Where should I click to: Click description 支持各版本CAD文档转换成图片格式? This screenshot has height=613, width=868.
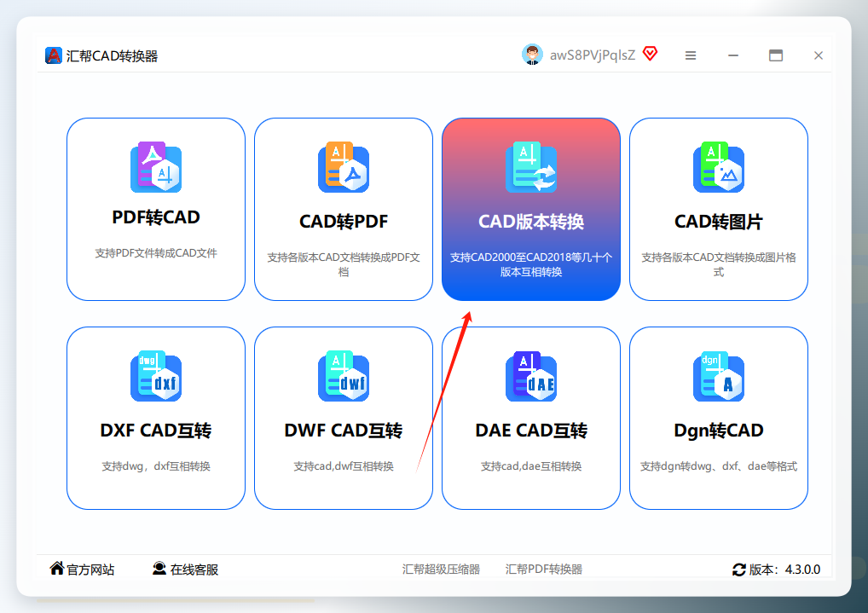coord(719,264)
